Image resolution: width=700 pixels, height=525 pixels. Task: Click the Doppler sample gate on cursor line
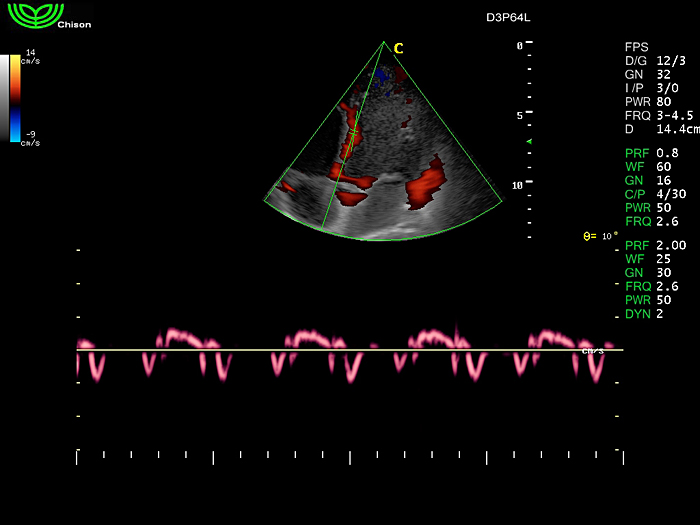353,133
